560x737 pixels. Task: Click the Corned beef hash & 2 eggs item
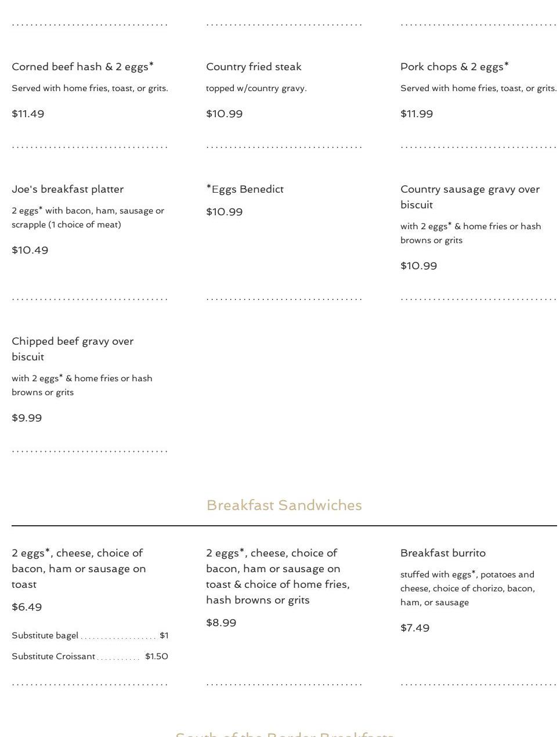coord(82,67)
